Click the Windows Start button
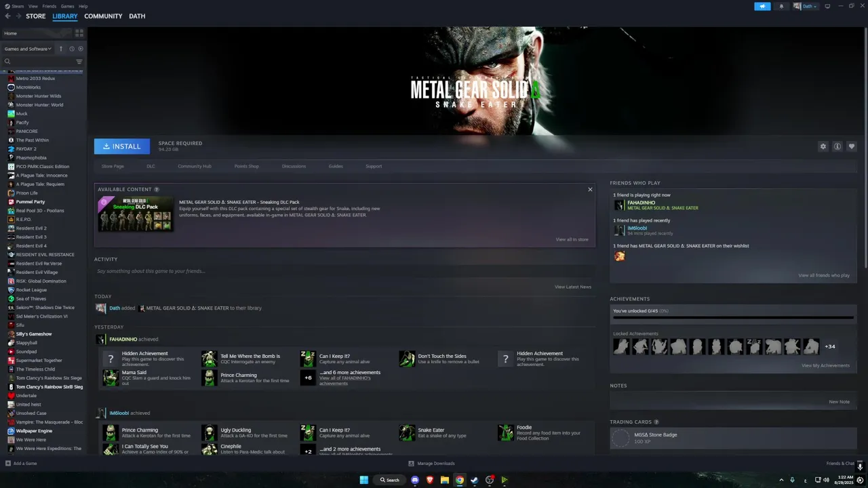This screenshot has width=868, height=488. [364, 480]
